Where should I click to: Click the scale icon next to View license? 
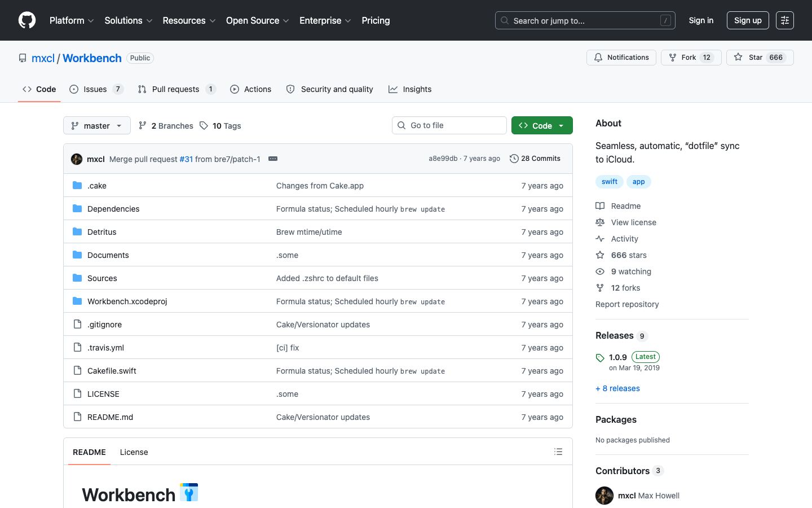pos(600,222)
